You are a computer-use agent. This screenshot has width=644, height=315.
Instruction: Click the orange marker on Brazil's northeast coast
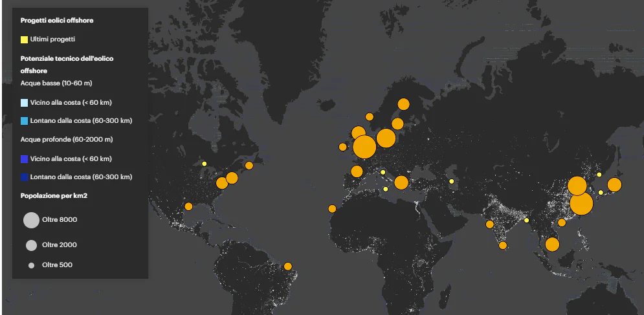click(288, 266)
